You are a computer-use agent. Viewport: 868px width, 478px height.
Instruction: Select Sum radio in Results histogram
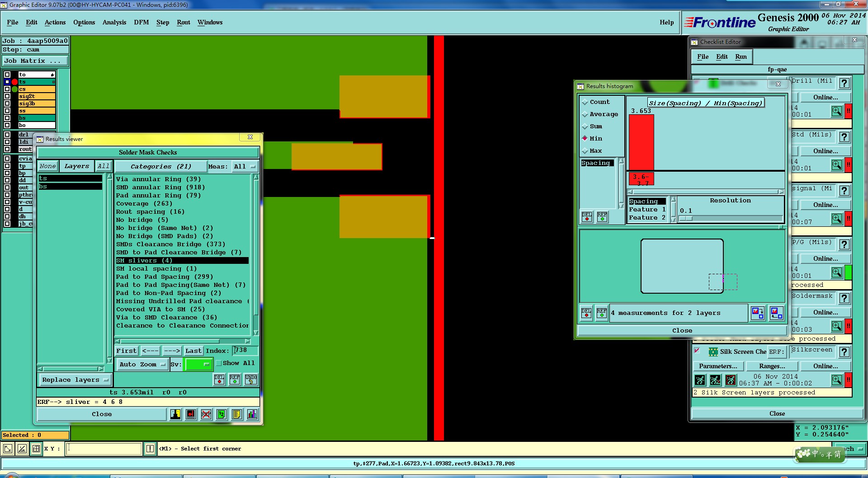tap(585, 127)
